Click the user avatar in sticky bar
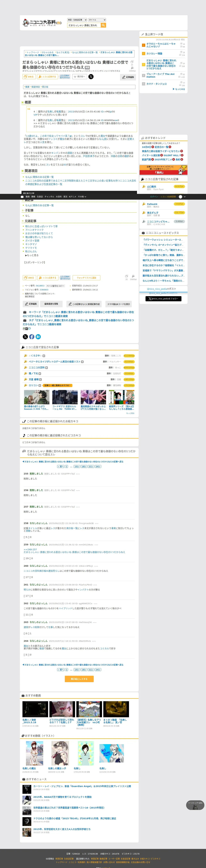Screen dimensions: 206x868 tap(181, 196)
